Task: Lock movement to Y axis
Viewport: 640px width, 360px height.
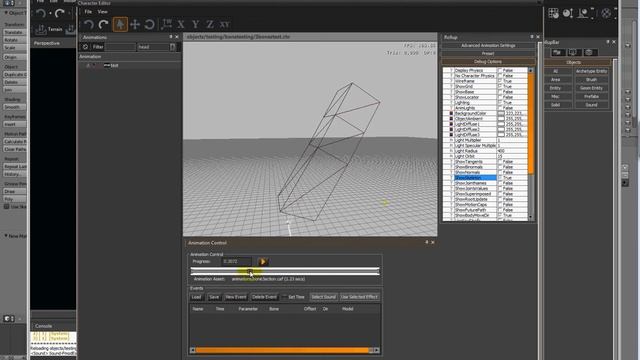Action: click(x=196, y=24)
